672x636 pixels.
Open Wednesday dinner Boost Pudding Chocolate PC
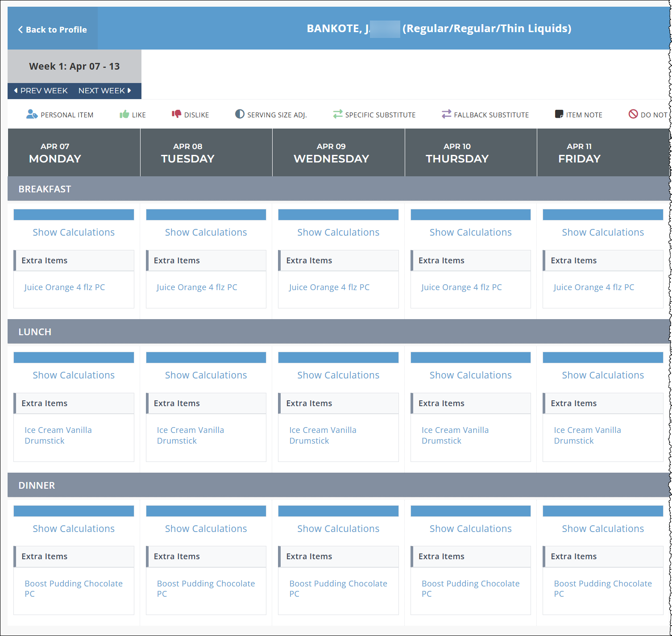click(x=338, y=589)
